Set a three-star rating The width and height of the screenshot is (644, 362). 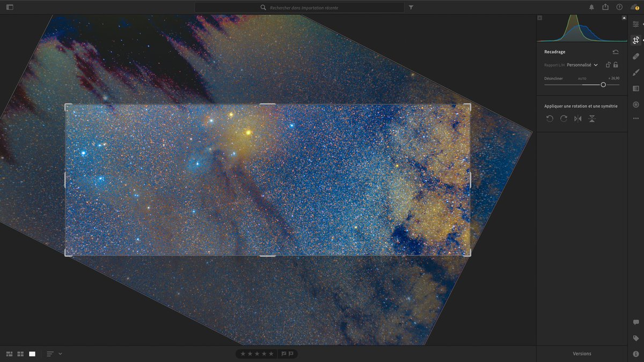click(257, 353)
